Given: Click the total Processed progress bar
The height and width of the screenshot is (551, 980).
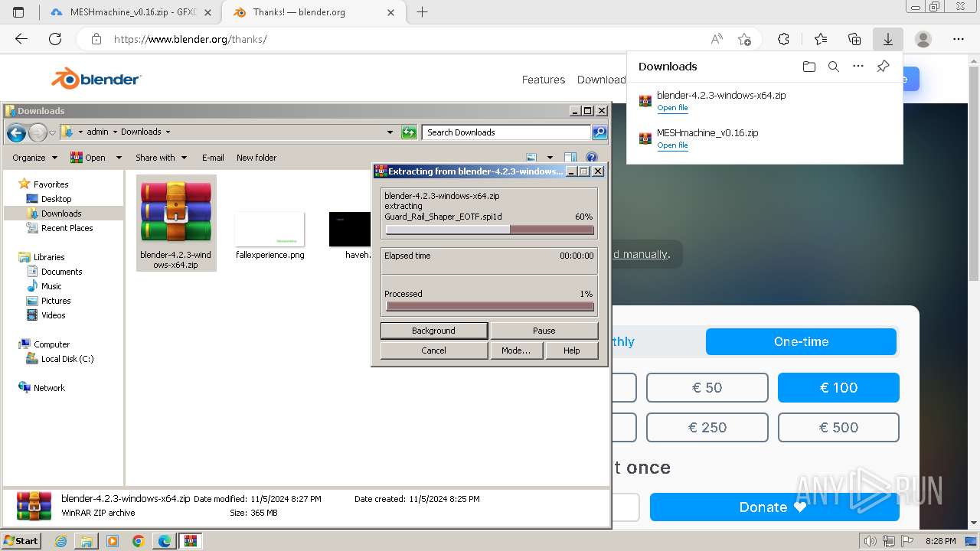Looking at the screenshot, I should pyautogui.click(x=489, y=306).
